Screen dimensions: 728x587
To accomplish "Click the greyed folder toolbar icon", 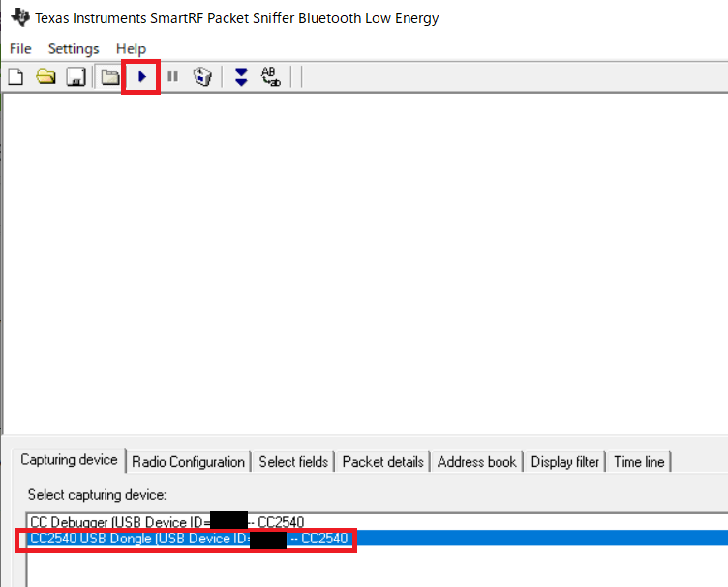I will click(110, 77).
